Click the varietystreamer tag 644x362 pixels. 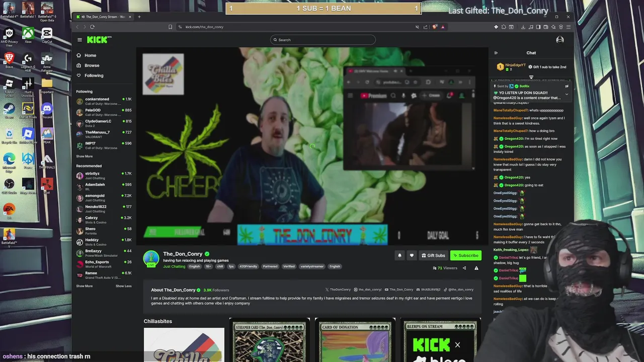click(312, 266)
